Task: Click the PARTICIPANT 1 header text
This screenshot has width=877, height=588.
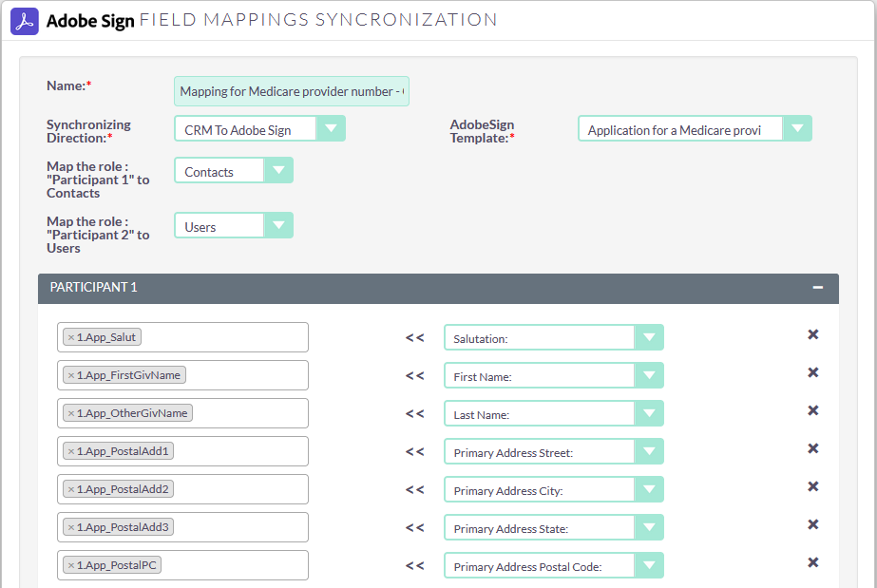Action: click(x=93, y=287)
